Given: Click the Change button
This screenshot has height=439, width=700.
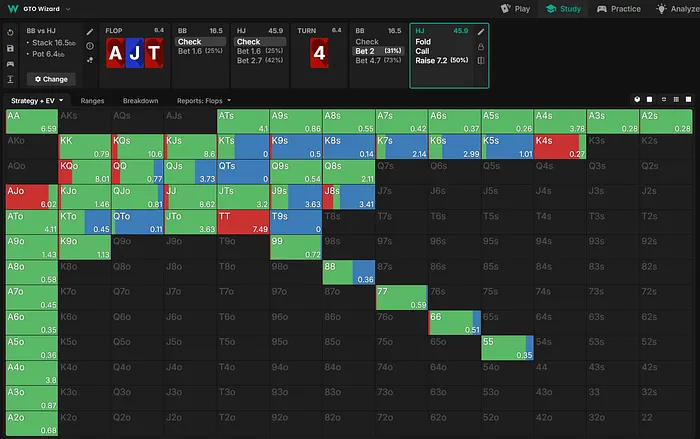Looking at the screenshot, I should pyautogui.click(x=50, y=78).
